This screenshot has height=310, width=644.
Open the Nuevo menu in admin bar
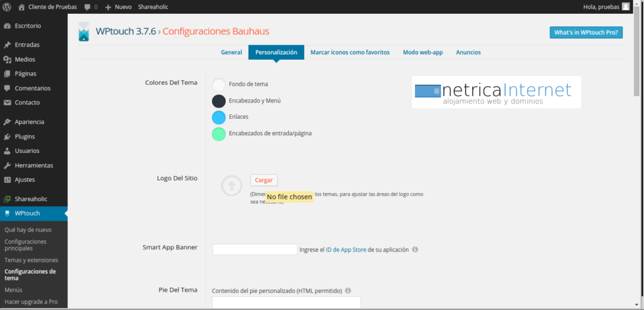(118, 7)
